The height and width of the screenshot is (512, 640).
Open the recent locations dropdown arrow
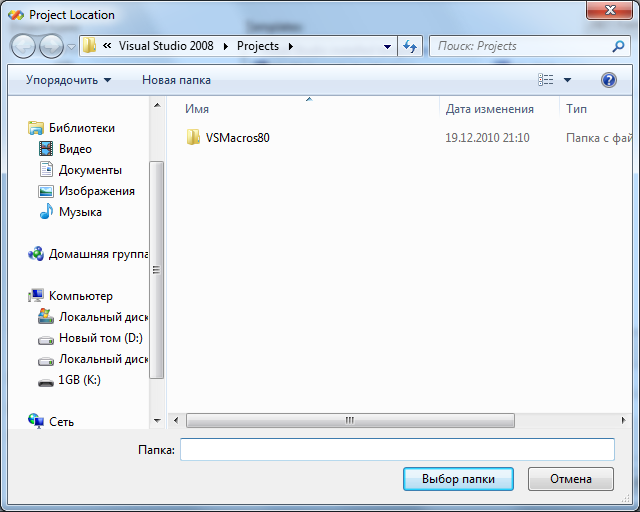click(x=71, y=47)
